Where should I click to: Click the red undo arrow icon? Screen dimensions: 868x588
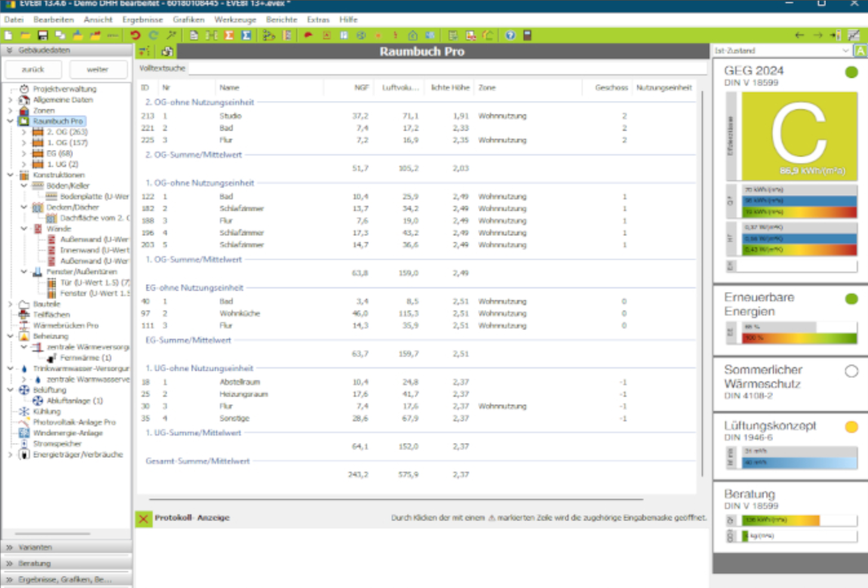pyautogui.click(x=135, y=36)
